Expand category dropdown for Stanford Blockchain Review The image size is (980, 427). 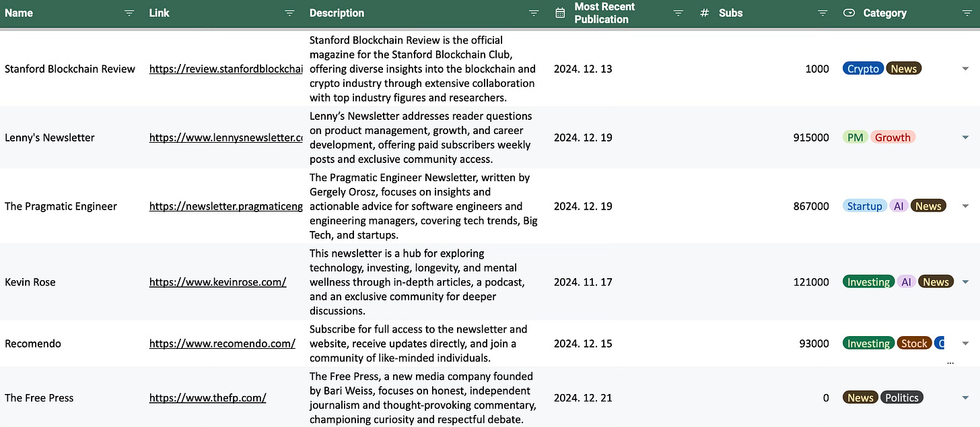point(965,69)
